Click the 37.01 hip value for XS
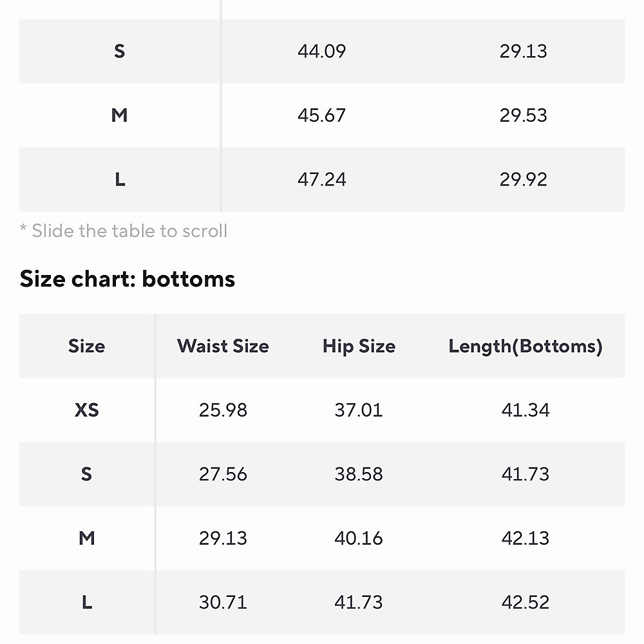The height and width of the screenshot is (644, 644). (x=359, y=410)
